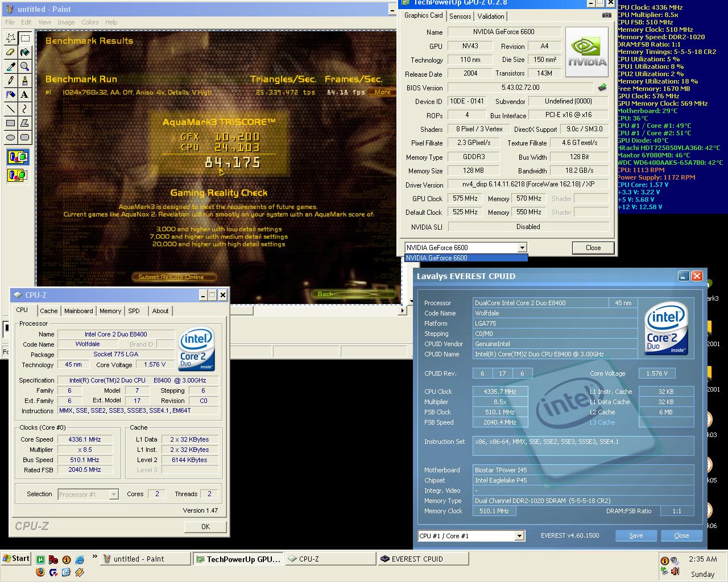Pick the Text tool (letter A)

(25, 95)
